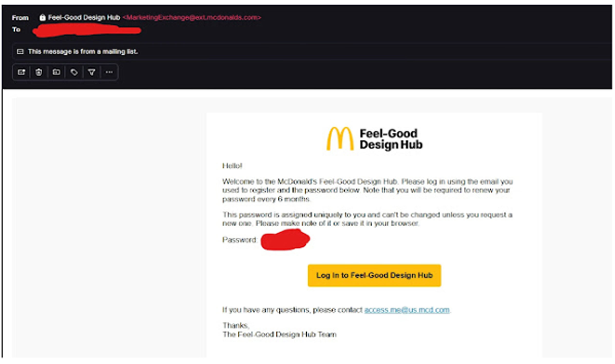Open the move-to-folder icon
Image resolution: width=615 pixels, height=364 pixels.
click(x=56, y=72)
